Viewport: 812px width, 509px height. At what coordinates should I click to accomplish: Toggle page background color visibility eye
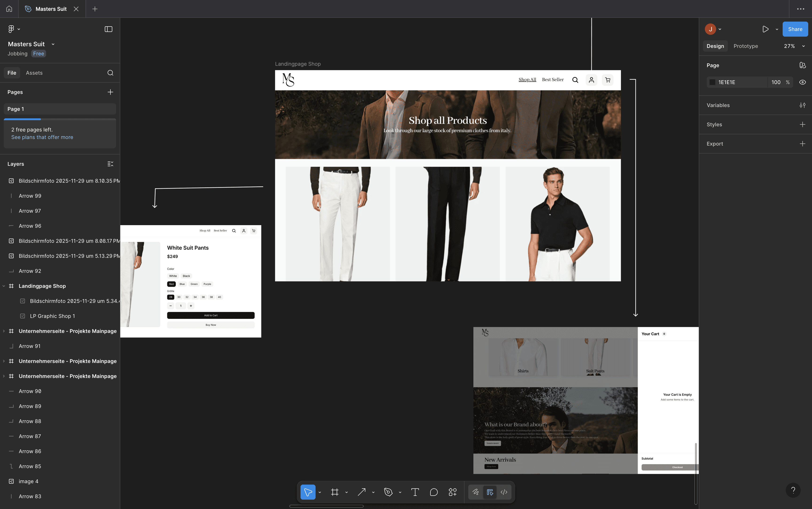802,82
